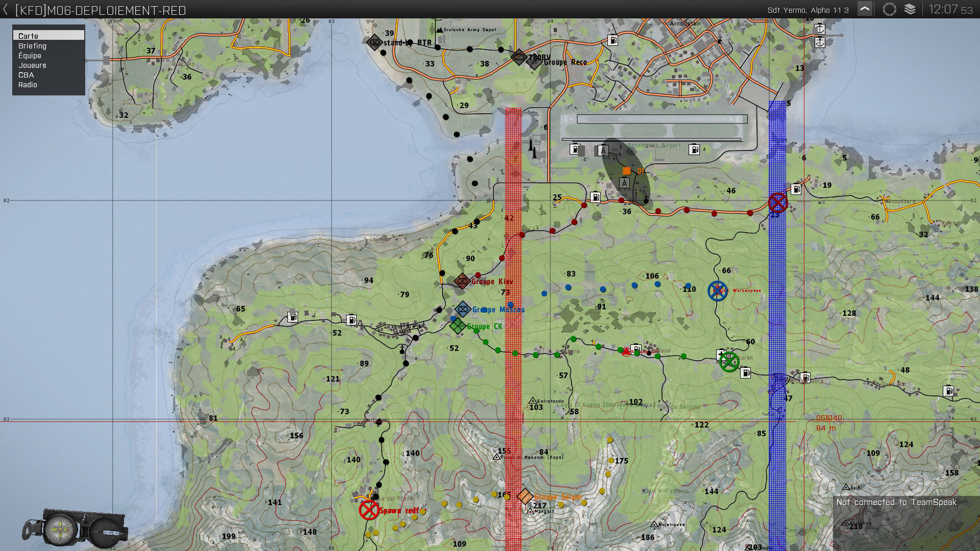This screenshot has height=551, width=980.
Task: Click the Groupe Kiev red unit marker
Action: pos(462,281)
